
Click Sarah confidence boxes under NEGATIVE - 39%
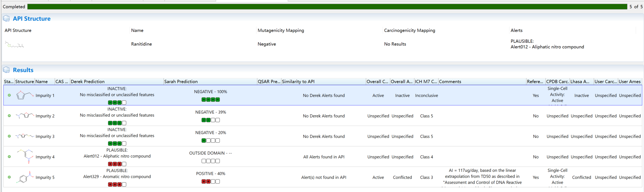click(211, 120)
